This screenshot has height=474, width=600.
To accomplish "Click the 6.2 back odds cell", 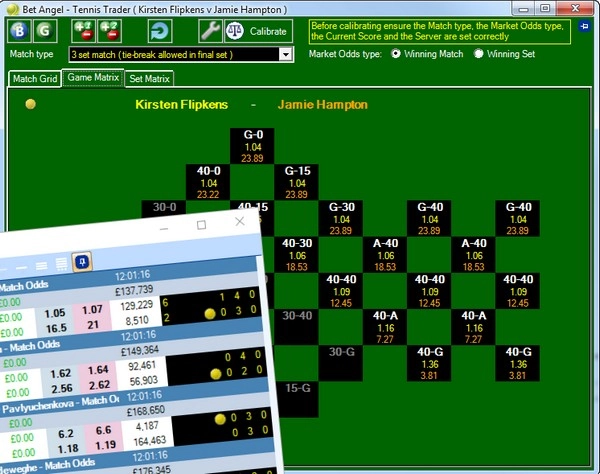I will pyautogui.click(x=66, y=434).
